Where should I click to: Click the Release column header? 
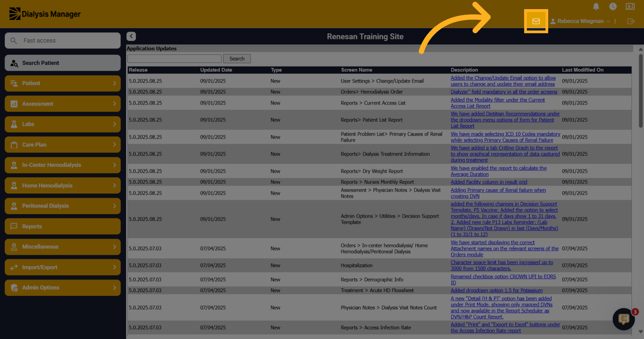tap(138, 70)
